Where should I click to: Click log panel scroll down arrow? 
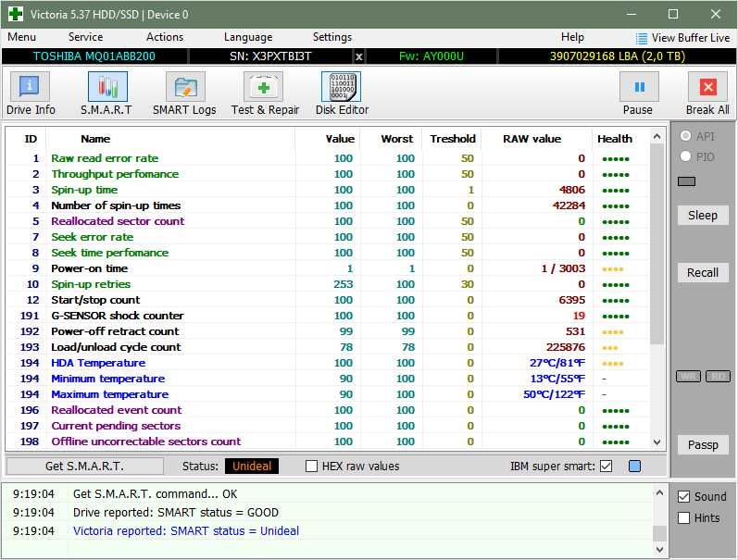(x=659, y=549)
